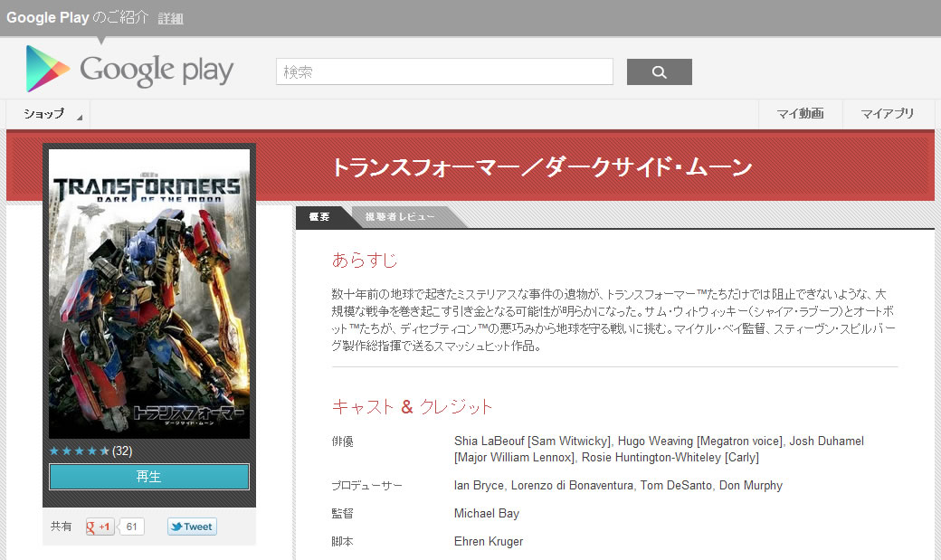Click director name Michael Bay
Image resolution: width=941 pixels, height=560 pixels.
coord(487,513)
